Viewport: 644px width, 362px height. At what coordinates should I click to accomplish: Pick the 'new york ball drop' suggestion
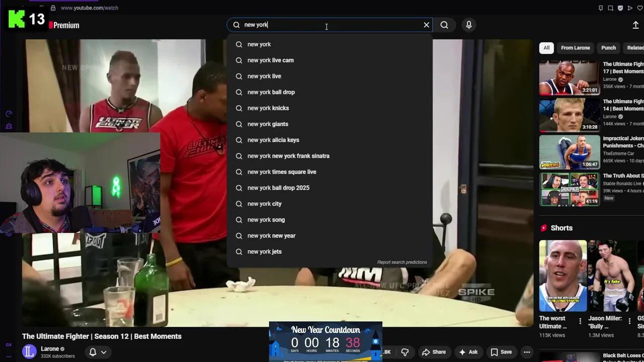click(330, 92)
